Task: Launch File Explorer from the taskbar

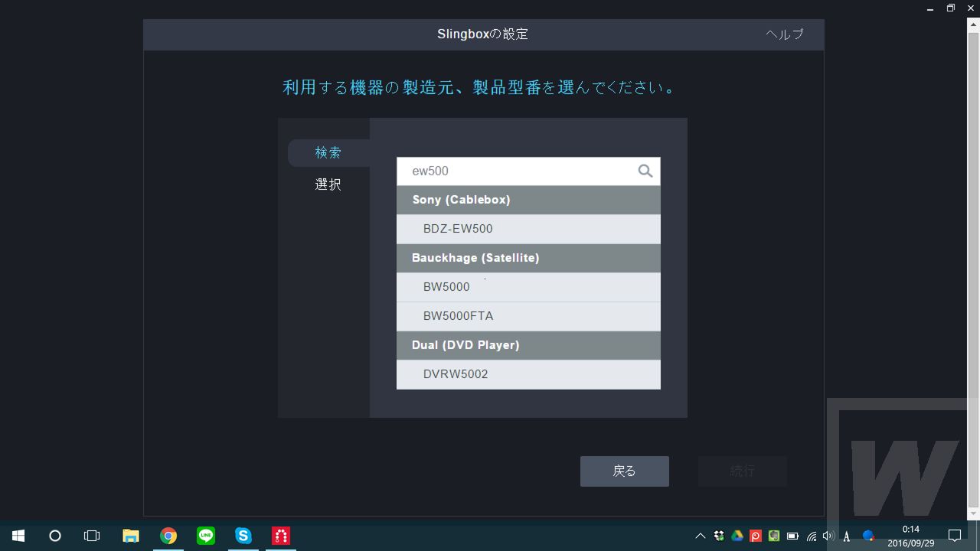Action: [x=131, y=536]
